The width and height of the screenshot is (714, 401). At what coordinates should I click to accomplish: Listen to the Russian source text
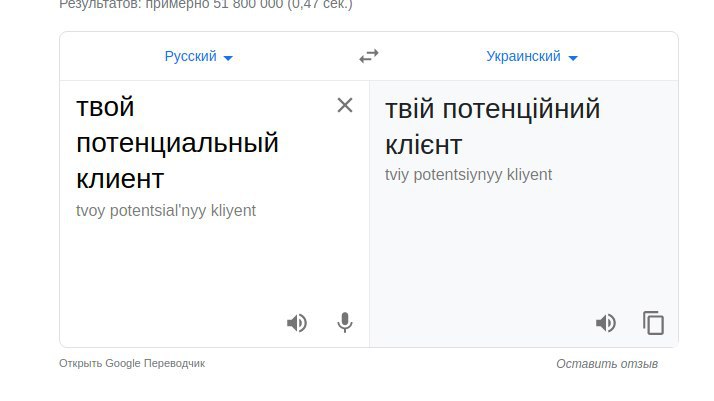click(297, 323)
